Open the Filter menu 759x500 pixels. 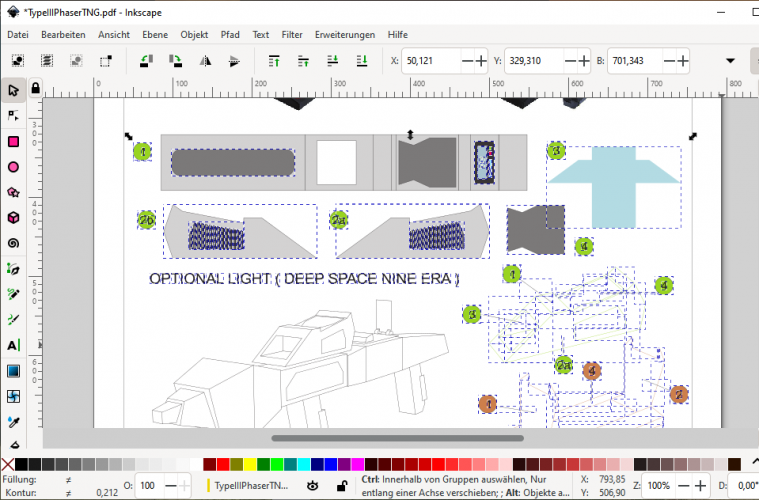point(292,35)
